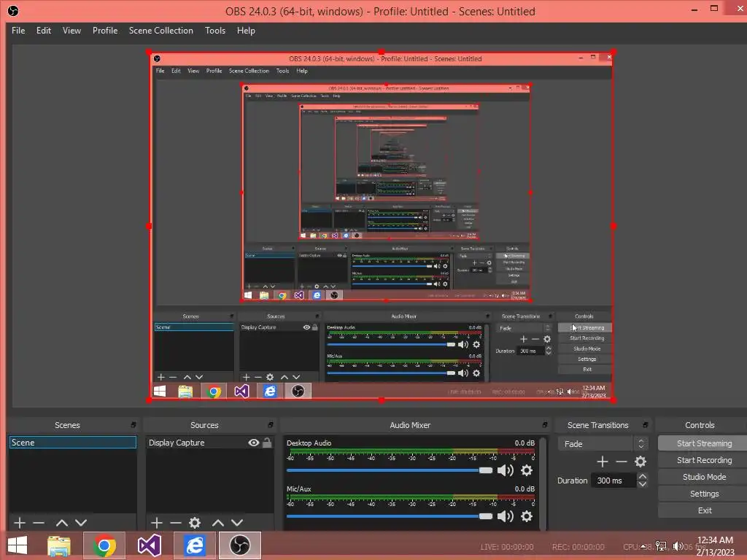The height and width of the screenshot is (560, 747).
Task: Open source properties gear icon
Action: point(195,523)
